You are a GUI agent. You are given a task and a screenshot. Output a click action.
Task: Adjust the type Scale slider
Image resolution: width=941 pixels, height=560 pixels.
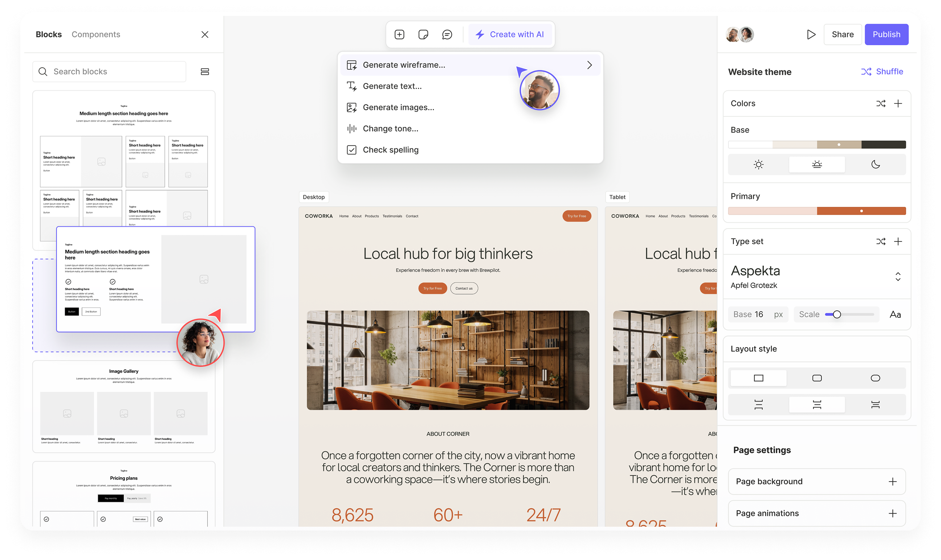pyautogui.click(x=837, y=314)
